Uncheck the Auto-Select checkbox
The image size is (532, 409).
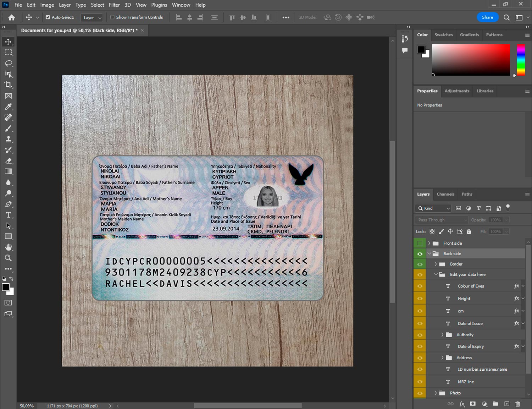click(48, 17)
